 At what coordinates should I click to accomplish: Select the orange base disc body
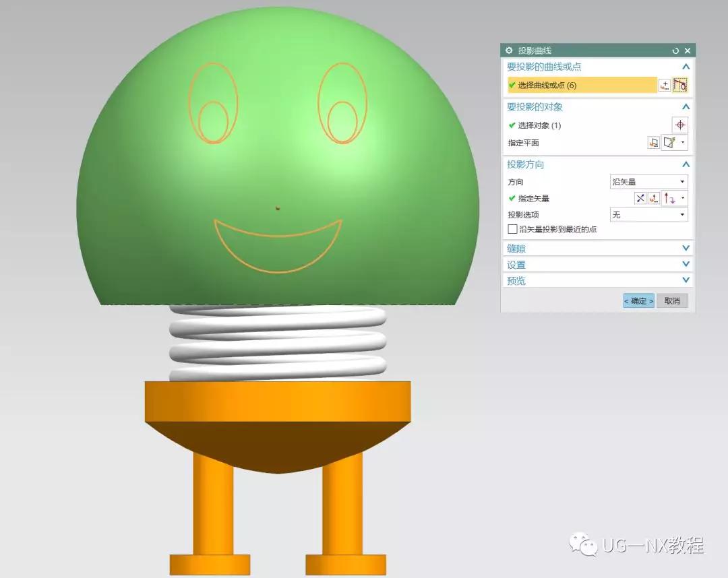click(278, 402)
